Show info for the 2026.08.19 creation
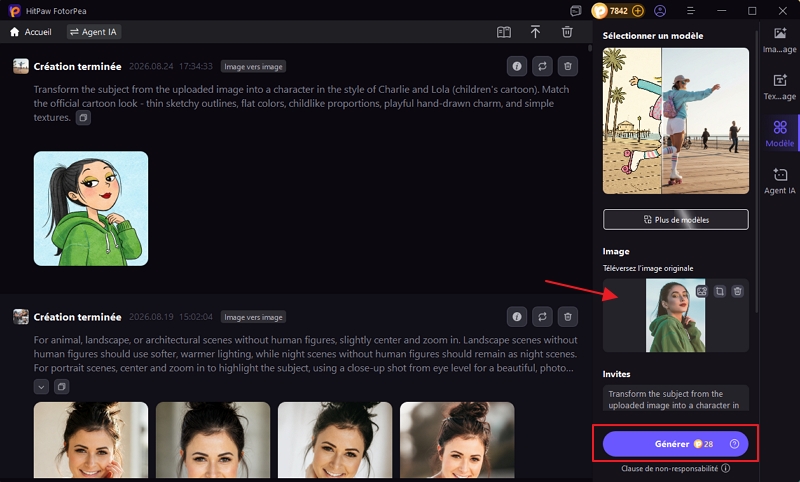This screenshot has height=482, width=800. point(517,317)
